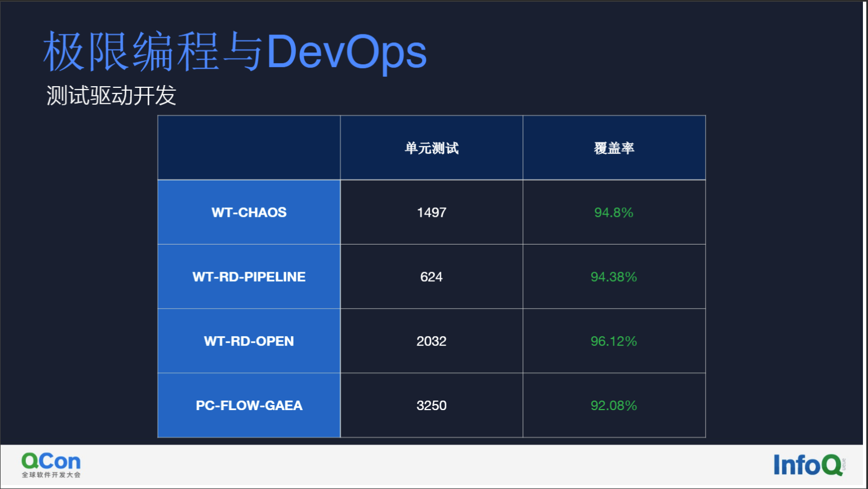The image size is (868, 489).
Task: Click the 94.38% coverage value
Action: coord(614,277)
